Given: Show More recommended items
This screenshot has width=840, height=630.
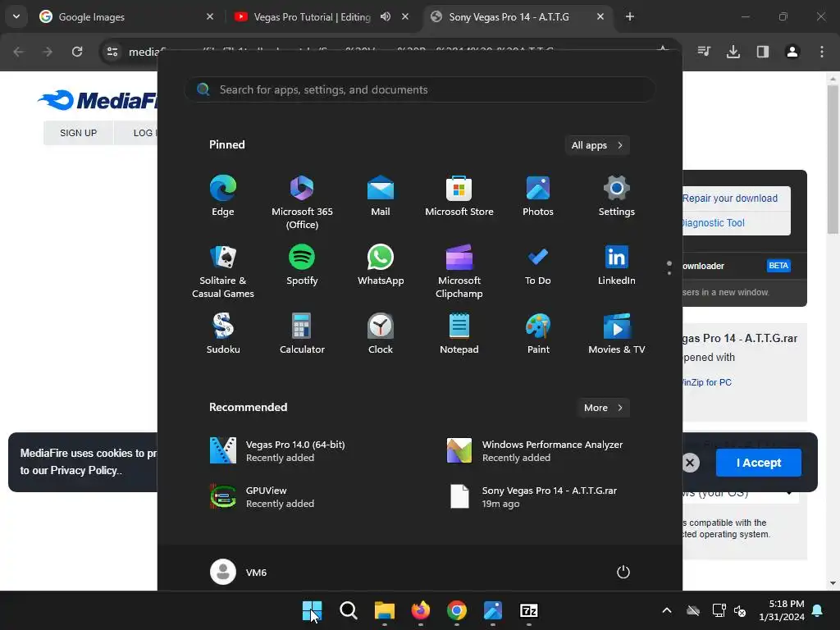Looking at the screenshot, I should coord(603,408).
